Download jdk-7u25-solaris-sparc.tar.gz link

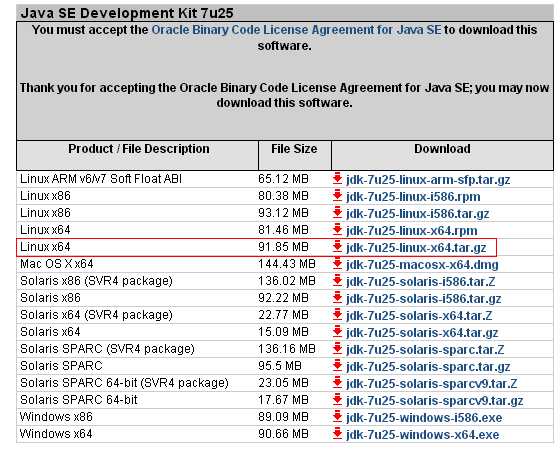(428, 367)
